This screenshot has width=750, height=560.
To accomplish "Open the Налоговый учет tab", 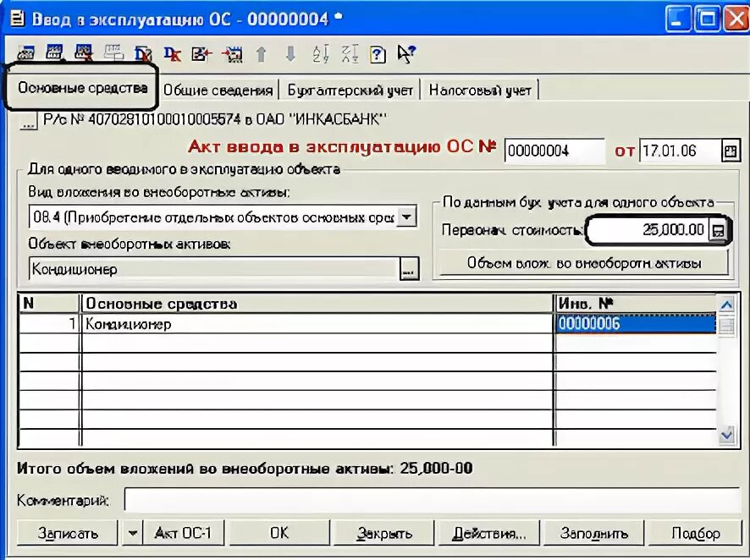I will 480,91.
